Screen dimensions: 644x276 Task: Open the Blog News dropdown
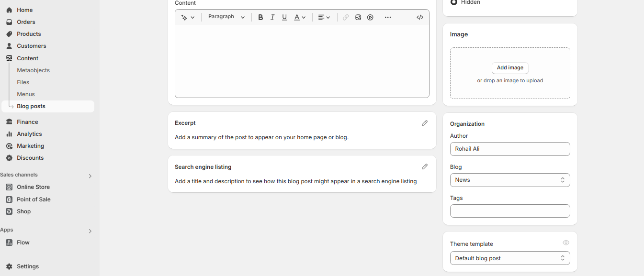(x=510, y=180)
